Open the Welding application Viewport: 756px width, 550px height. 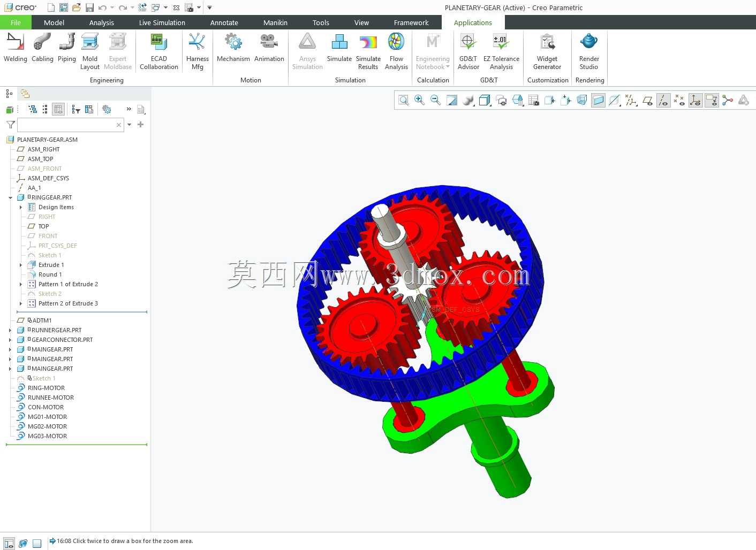click(x=15, y=49)
